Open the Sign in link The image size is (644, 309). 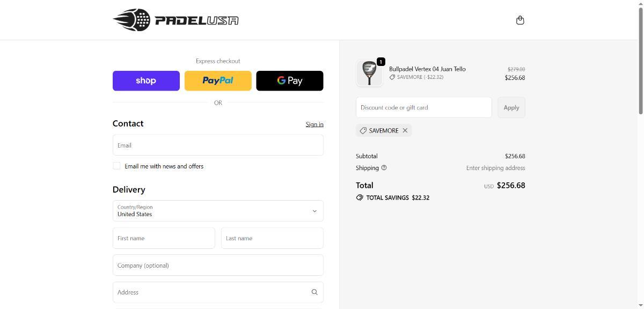click(x=314, y=124)
